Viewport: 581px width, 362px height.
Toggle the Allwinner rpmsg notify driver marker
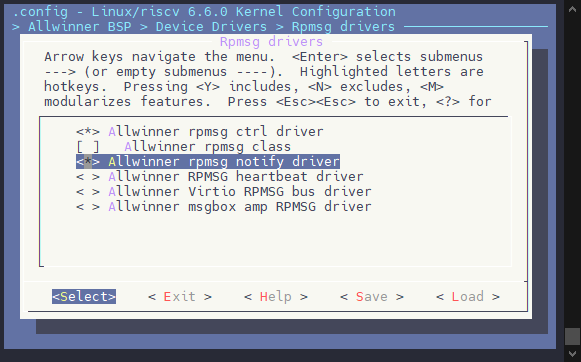[88, 162]
